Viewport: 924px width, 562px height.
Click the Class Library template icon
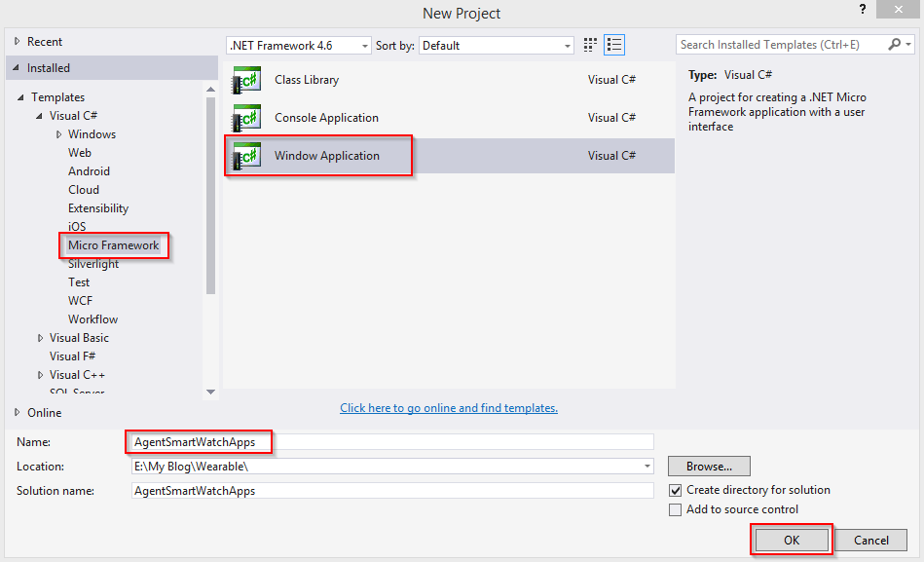[x=245, y=80]
